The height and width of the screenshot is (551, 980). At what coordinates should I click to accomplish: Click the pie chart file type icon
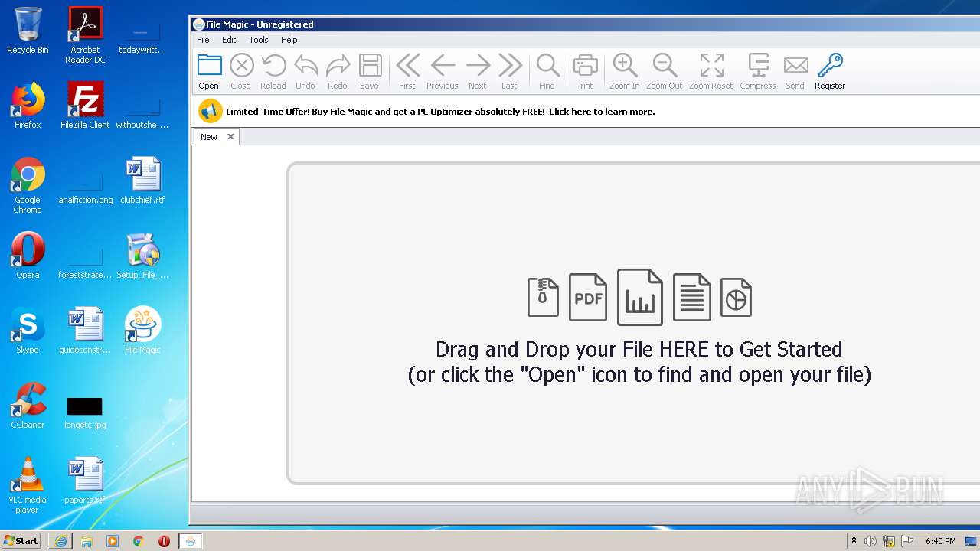click(x=736, y=297)
